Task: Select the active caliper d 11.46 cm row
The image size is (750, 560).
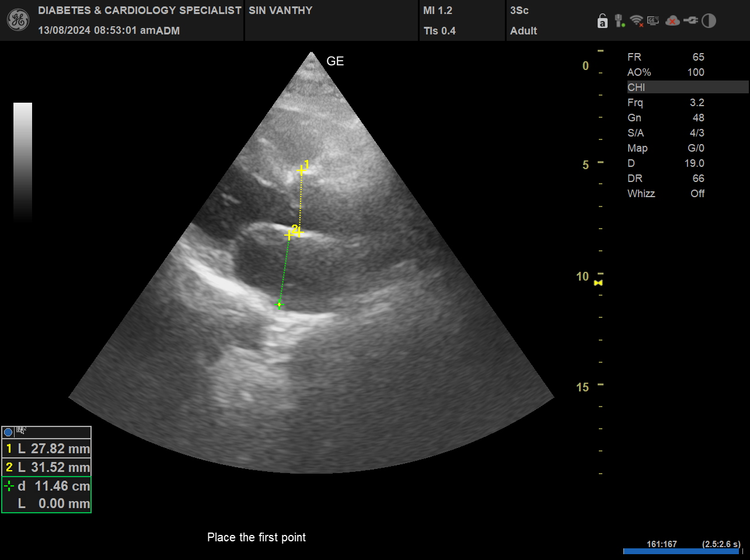Action: [x=47, y=486]
